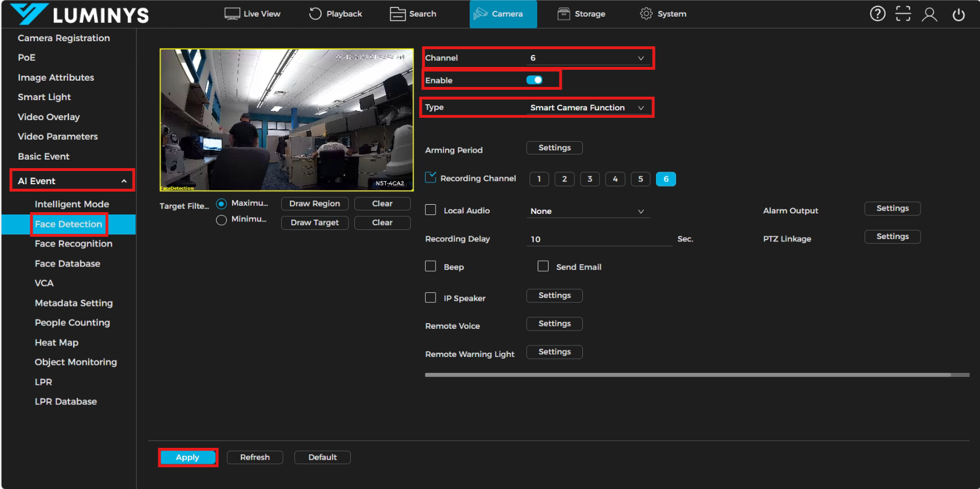Click the Draw Region button
The width and height of the screenshot is (980, 489).
point(314,204)
